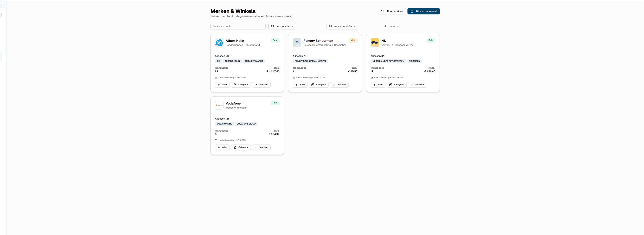
Task: Click the Femmy Schuurman FS avatar
Action: pos(297,42)
